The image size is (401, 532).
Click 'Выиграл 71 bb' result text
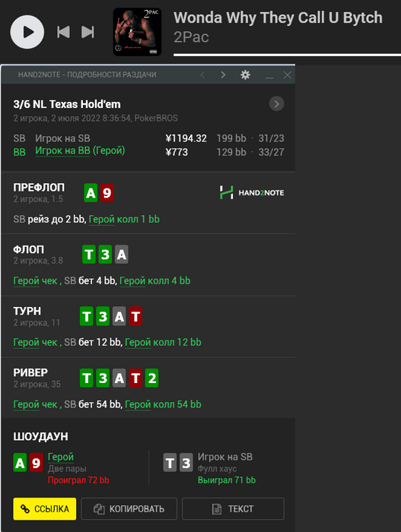[227, 480]
